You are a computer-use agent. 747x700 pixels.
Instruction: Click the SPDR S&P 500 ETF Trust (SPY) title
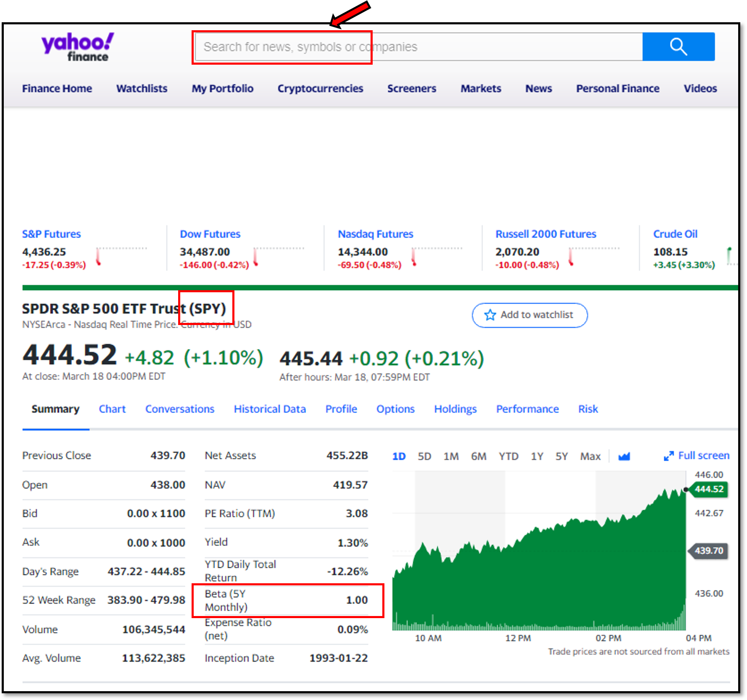(124, 309)
